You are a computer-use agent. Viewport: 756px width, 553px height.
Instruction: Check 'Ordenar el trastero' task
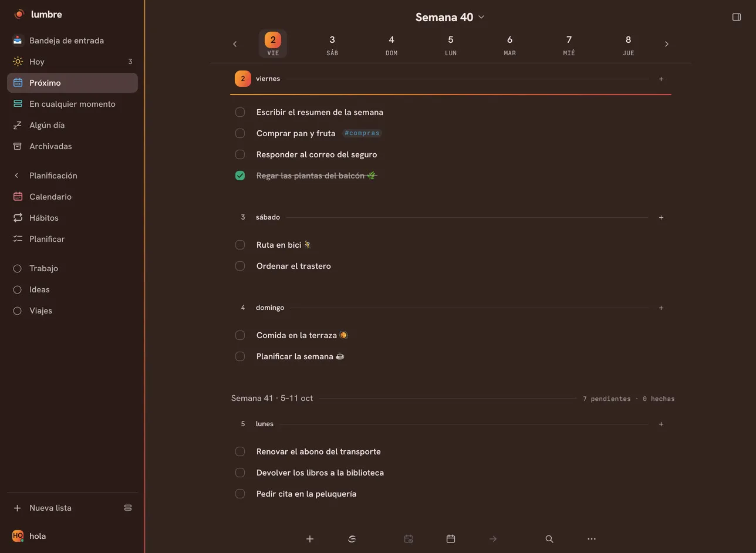(x=240, y=266)
